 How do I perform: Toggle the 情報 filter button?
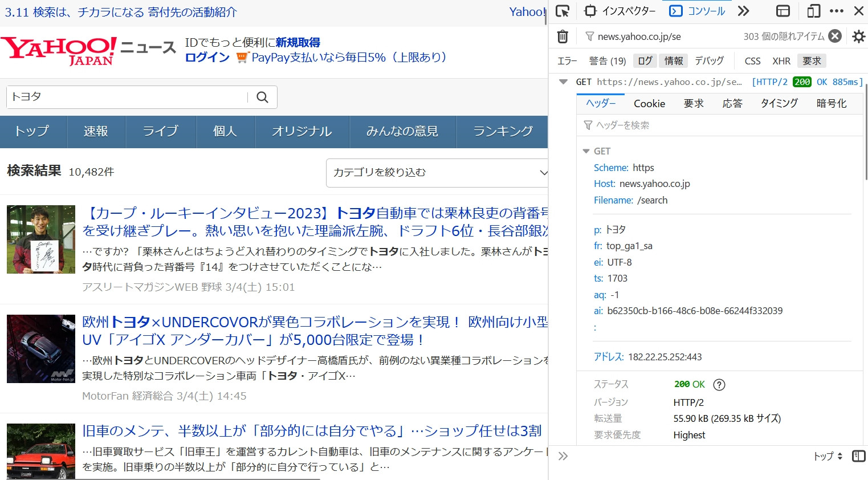coord(674,61)
